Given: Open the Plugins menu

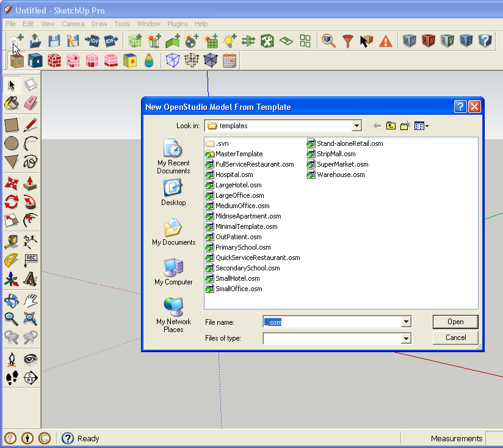Looking at the screenshot, I should 178,24.
